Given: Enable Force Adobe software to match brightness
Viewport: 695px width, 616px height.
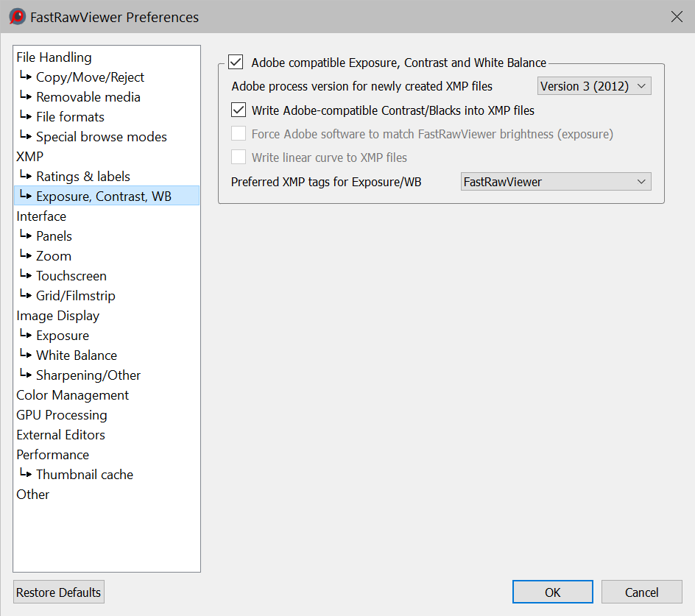Looking at the screenshot, I should 239,134.
